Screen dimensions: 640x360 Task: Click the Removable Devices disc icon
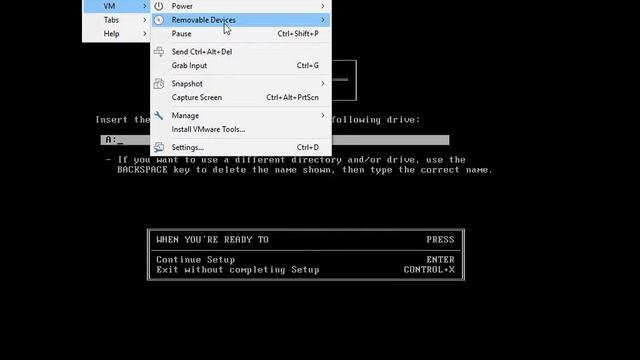[159, 20]
